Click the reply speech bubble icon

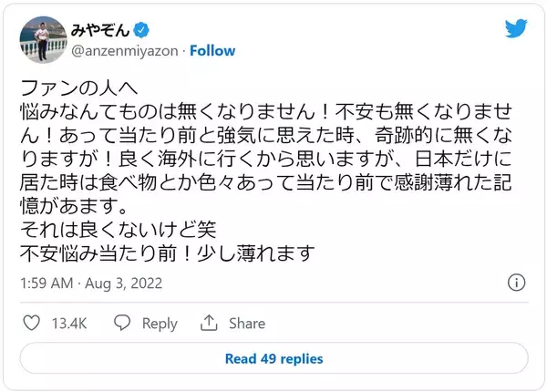[121, 323]
